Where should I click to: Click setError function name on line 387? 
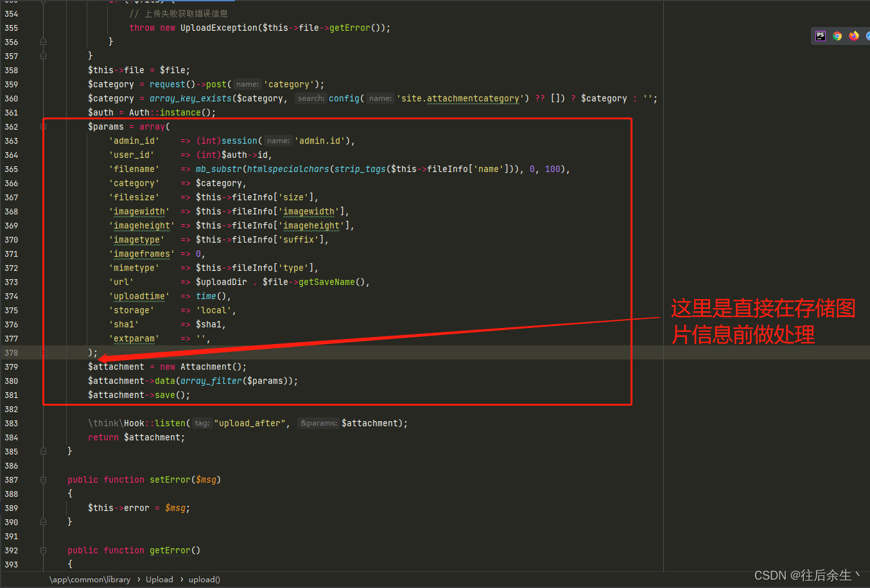click(170, 480)
